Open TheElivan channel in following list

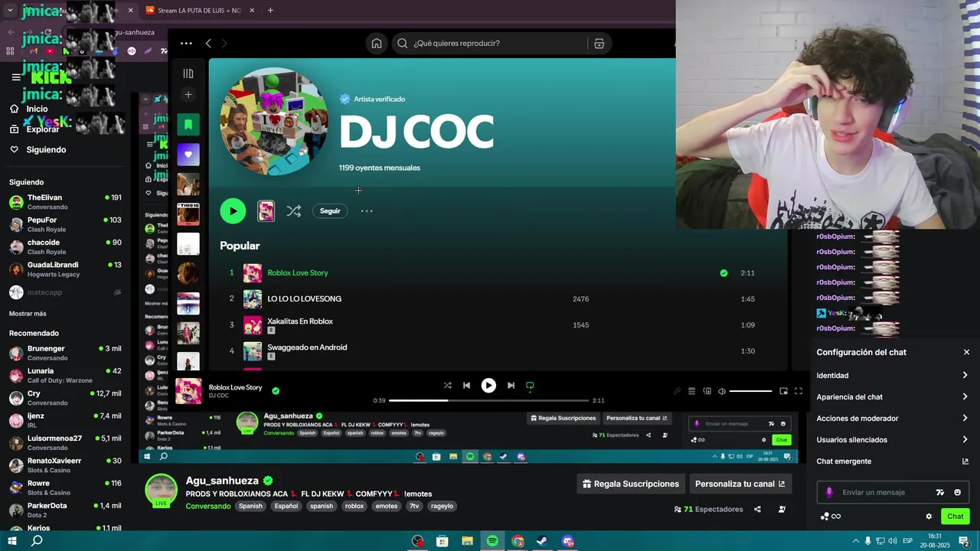[x=65, y=202]
